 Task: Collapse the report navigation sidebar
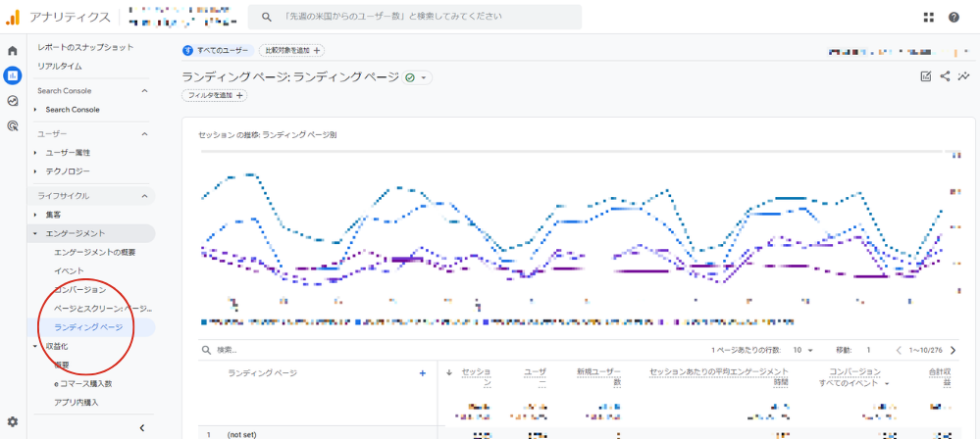point(142,428)
